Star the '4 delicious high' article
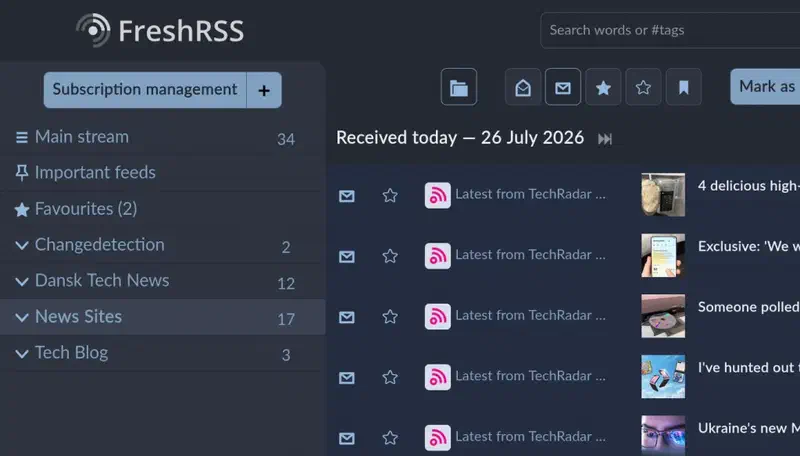Image resolution: width=800 pixels, height=456 pixels. (x=390, y=195)
